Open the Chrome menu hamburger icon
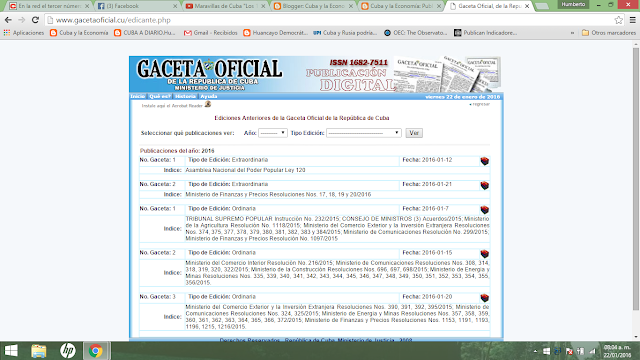The width and height of the screenshot is (640, 360). [x=632, y=20]
